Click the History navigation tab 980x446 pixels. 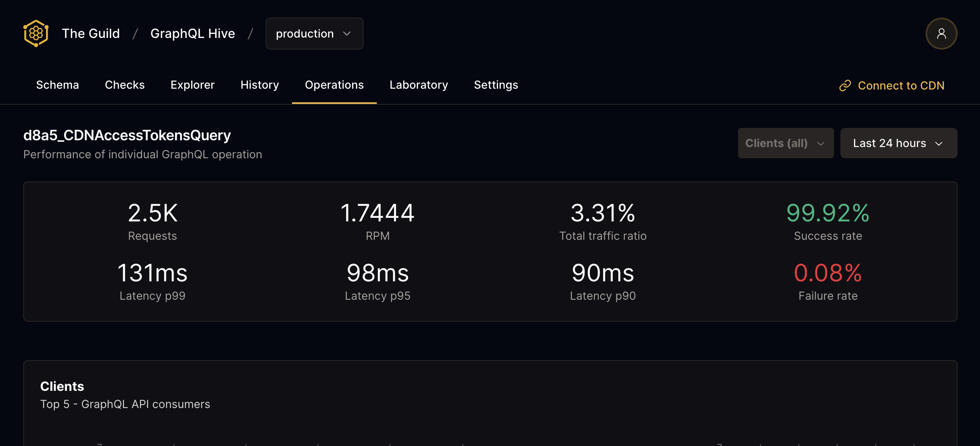(x=259, y=84)
